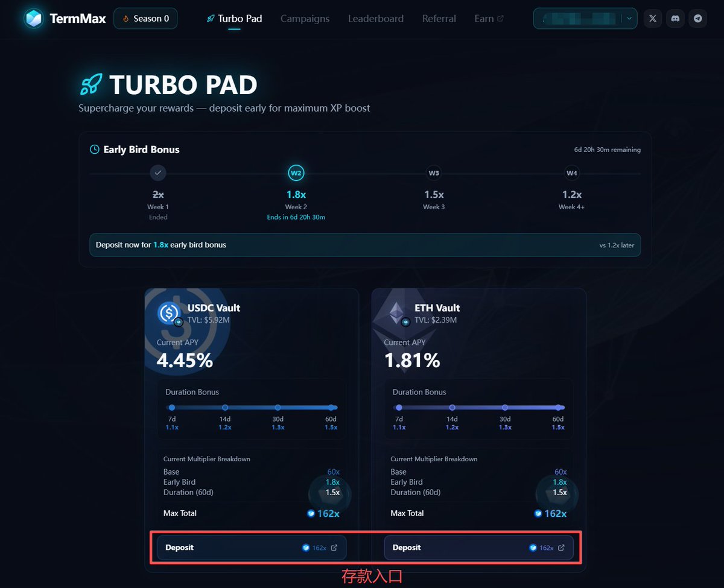Set USDC duration slider to 7d
Image resolution: width=724 pixels, height=588 pixels.
pos(172,408)
